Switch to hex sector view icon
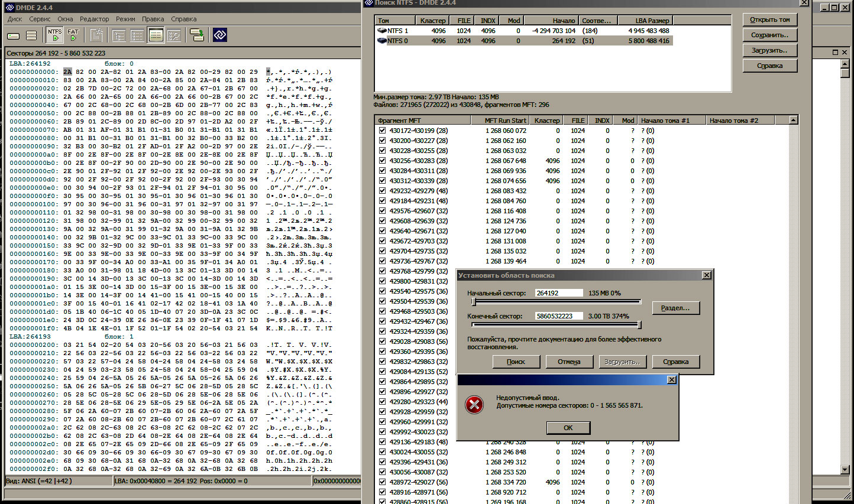This screenshot has width=854, height=504. [x=156, y=35]
